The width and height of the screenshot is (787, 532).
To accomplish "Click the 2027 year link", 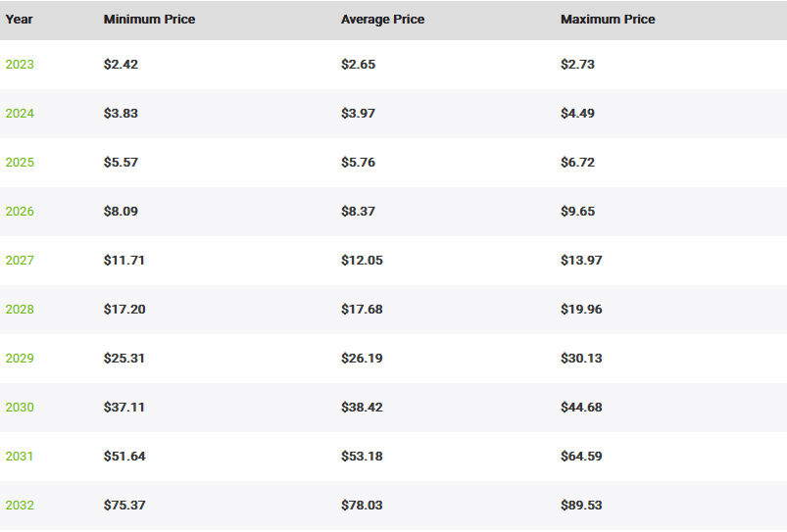I will (x=20, y=261).
